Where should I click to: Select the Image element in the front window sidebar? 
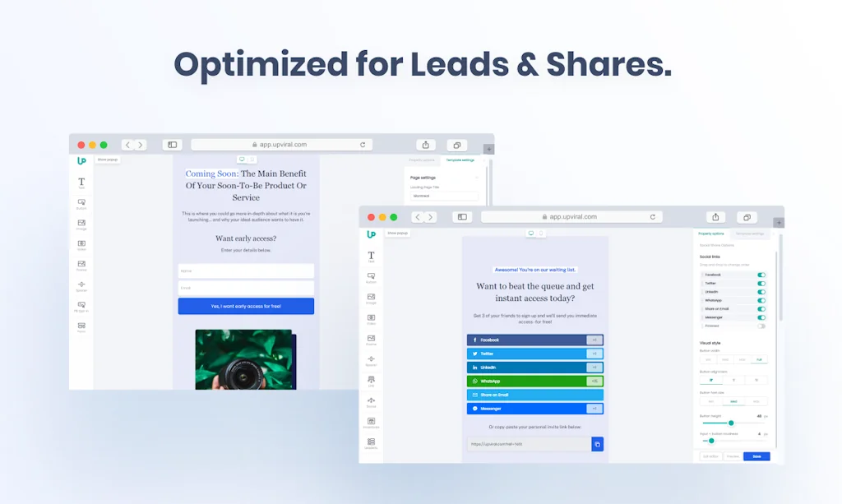pos(371,298)
